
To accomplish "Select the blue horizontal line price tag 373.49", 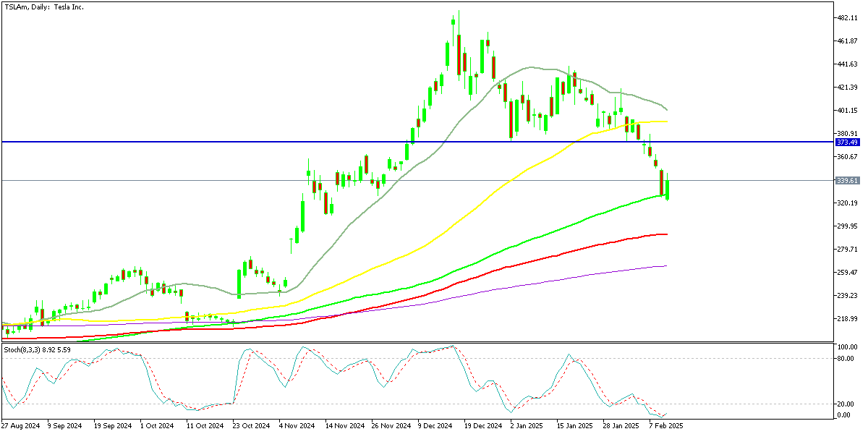I will 840,142.
